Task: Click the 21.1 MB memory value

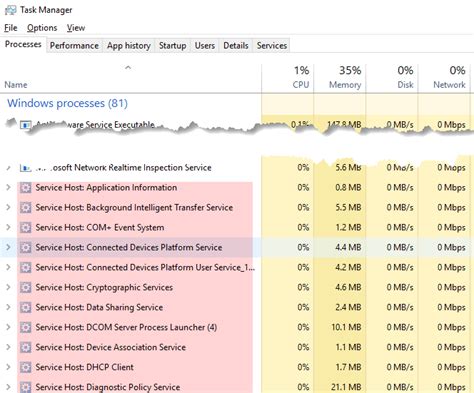Action: [x=346, y=387]
